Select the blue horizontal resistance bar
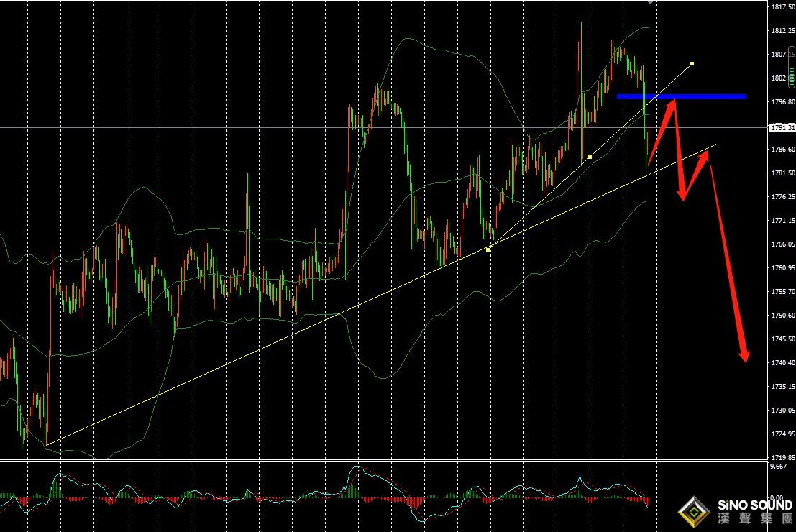The height and width of the screenshot is (532, 796). 681,96
